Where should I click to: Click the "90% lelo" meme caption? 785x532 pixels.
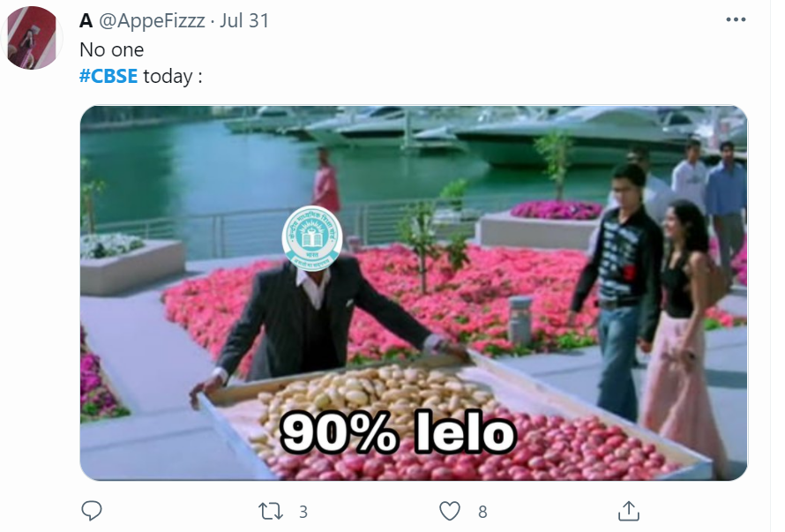click(x=398, y=433)
